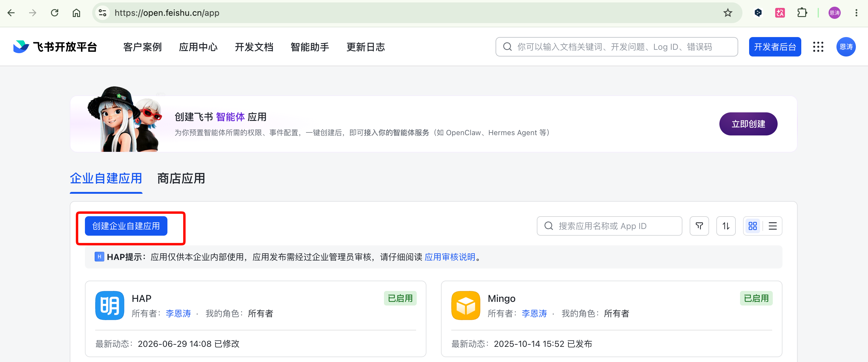Click the sort order icon
Image resolution: width=868 pixels, height=362 pixels.
(726, 226)
